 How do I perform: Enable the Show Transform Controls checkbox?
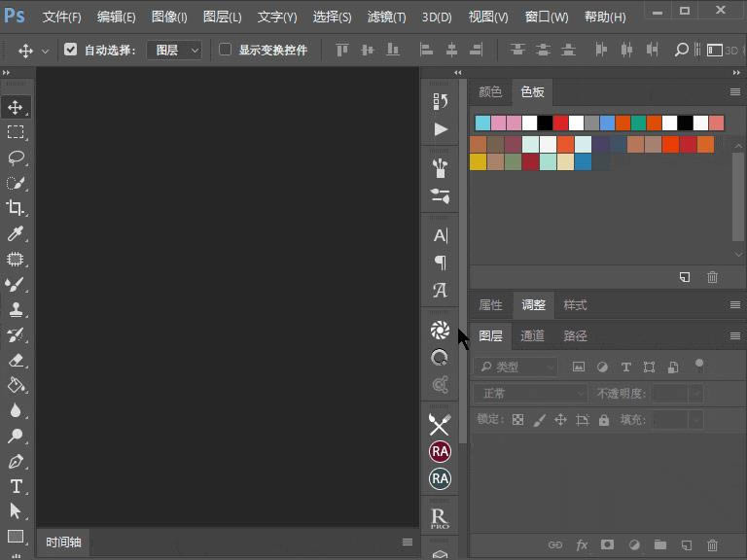[x=225, y=49]
